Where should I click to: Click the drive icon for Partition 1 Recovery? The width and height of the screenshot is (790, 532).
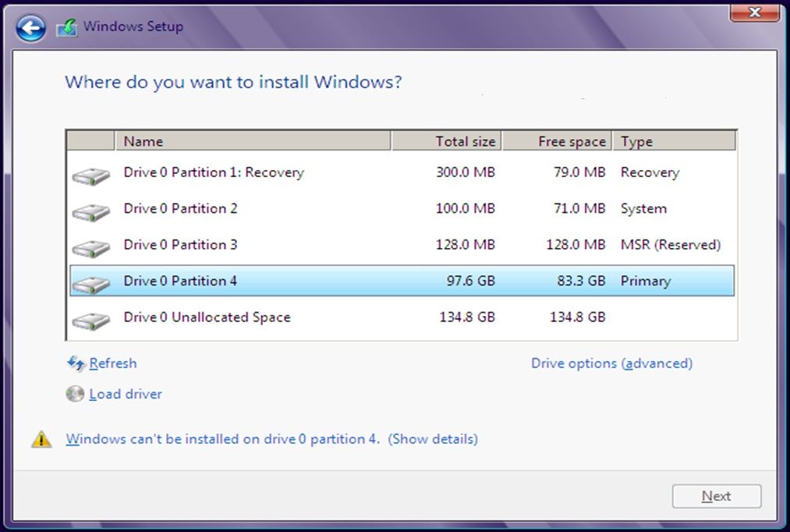[x=90, y=175]
